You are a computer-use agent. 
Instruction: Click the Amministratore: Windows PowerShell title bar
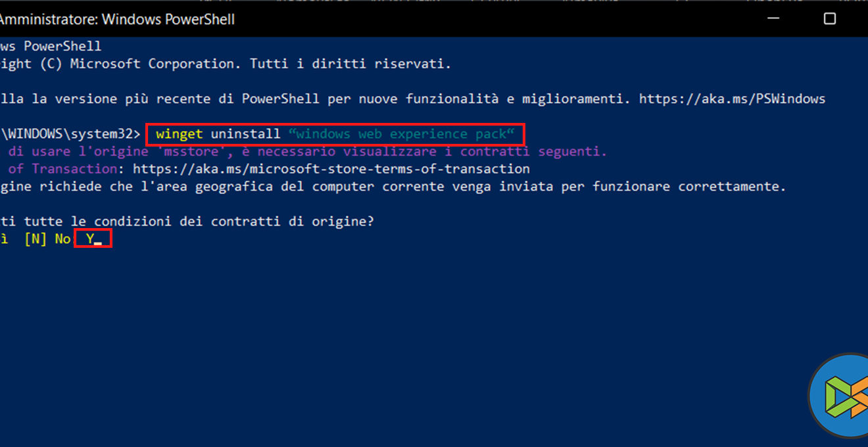118,19
